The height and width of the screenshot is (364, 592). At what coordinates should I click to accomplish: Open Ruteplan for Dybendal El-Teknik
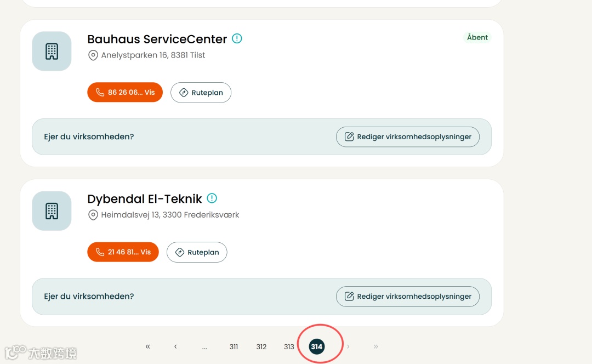coord(197,252)
